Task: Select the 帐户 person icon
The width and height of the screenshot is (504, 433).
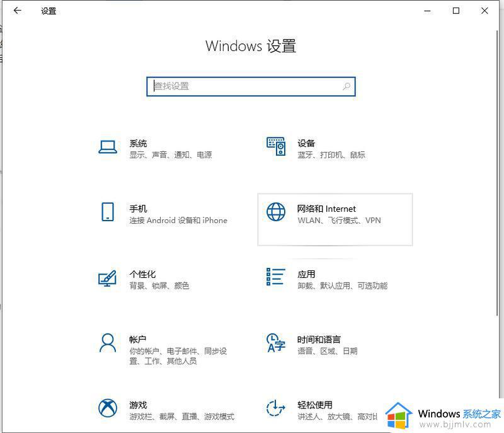Action: tap(108, 343)
